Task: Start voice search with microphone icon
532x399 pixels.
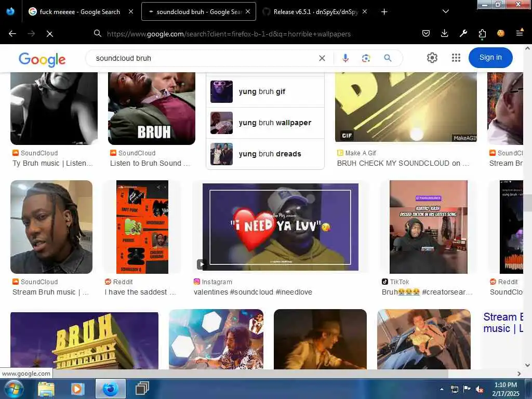Action: click(345, 58)
